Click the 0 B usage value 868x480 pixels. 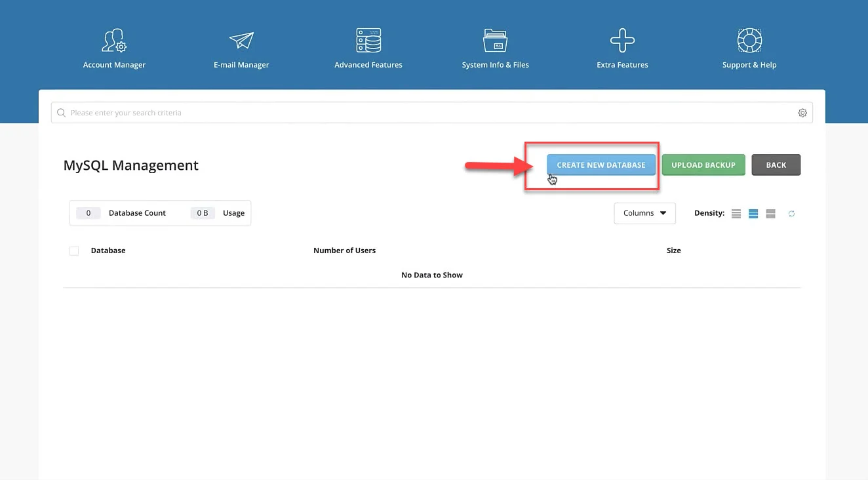coord(203,213)
